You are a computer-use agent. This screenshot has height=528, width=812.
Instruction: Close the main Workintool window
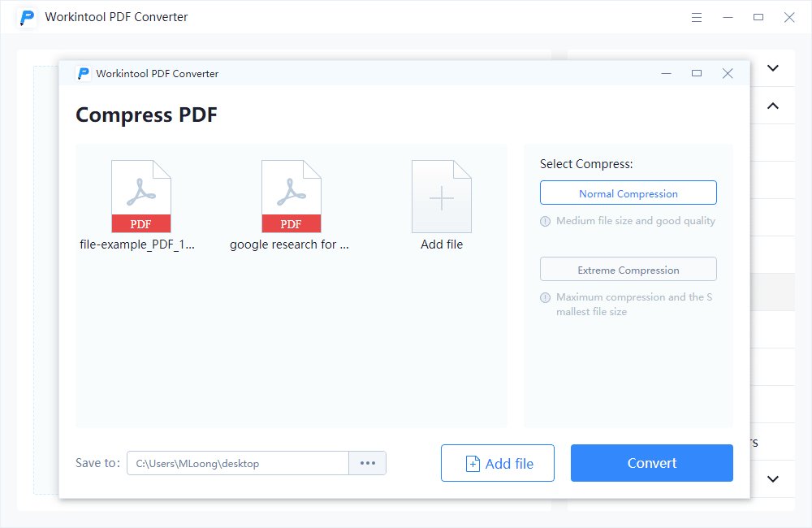pyautogui.click(x=789, y=18)
